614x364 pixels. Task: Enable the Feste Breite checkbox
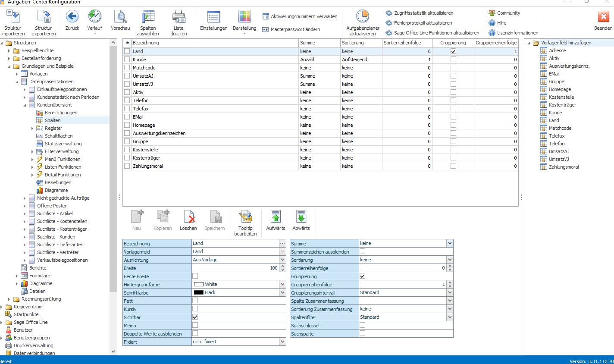pyautogui.click(x=195, y=276)
